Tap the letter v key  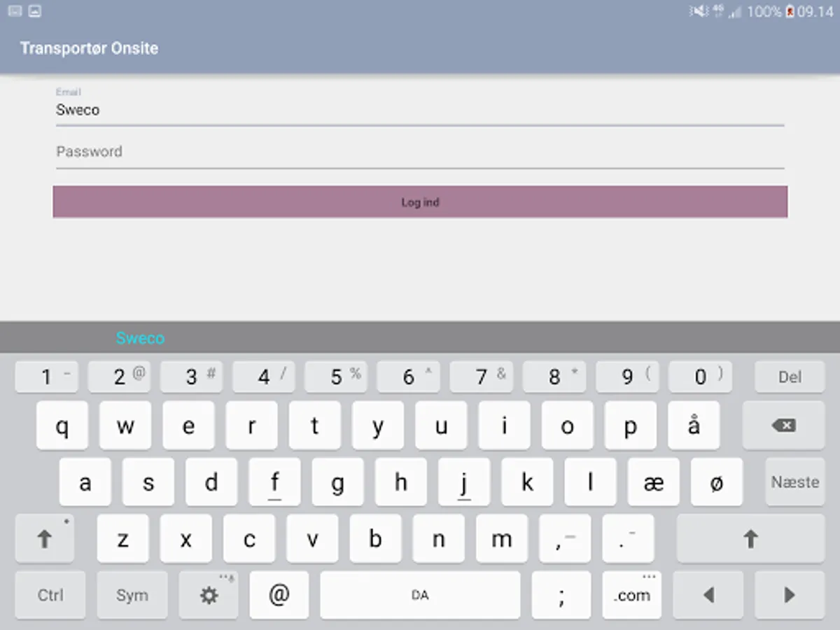313,539
